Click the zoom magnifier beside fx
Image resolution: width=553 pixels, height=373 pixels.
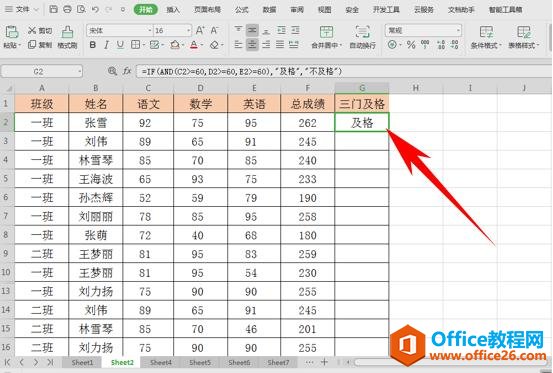[x=112, y=71]
